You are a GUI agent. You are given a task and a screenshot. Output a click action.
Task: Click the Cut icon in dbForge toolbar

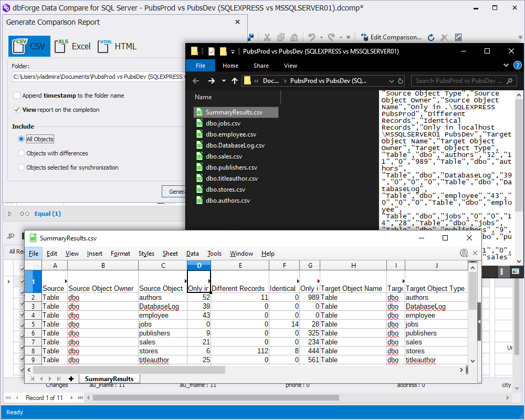[267, 37]
